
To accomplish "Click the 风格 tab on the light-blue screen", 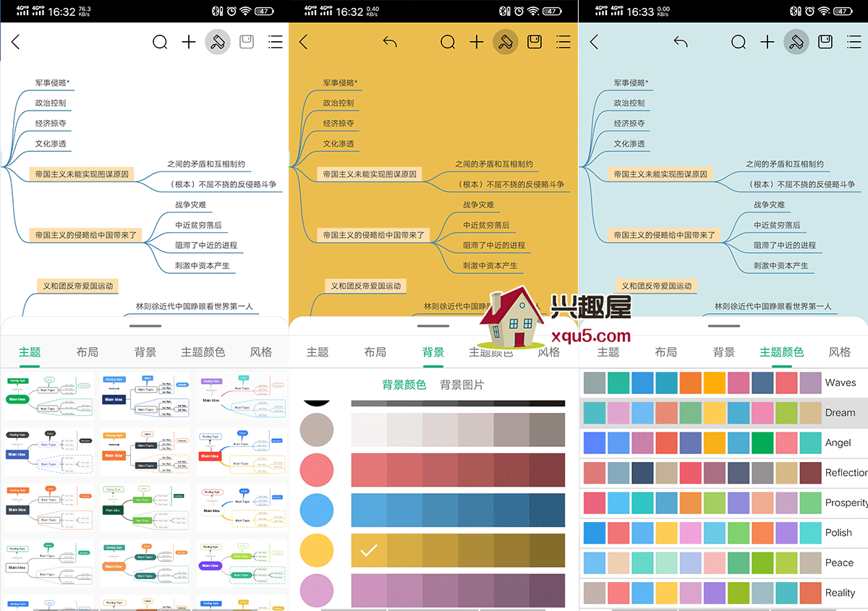I will 839,352.
